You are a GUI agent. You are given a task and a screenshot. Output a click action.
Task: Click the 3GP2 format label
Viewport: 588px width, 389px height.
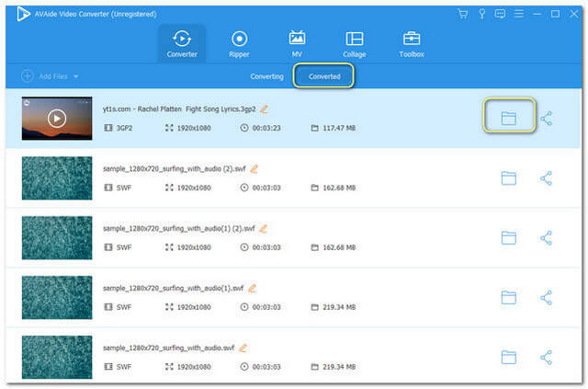point(124,128)
